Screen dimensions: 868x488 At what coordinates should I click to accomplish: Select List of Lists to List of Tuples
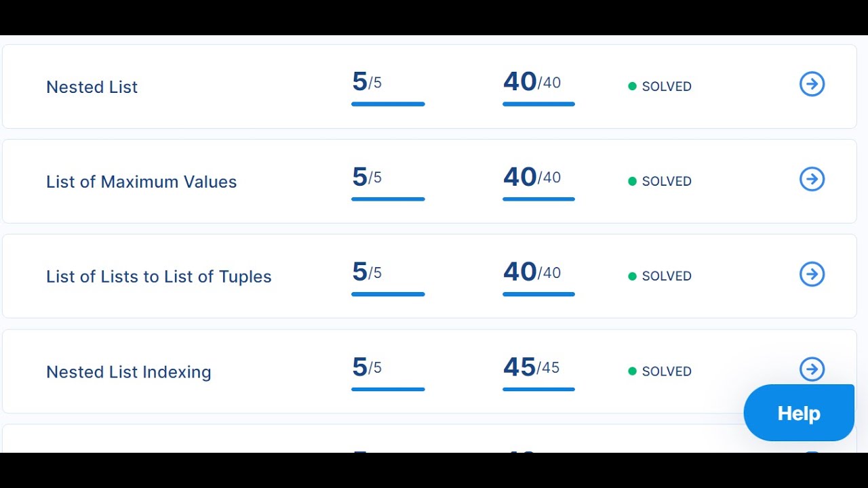pyautogui.click(x=159, y=277)
